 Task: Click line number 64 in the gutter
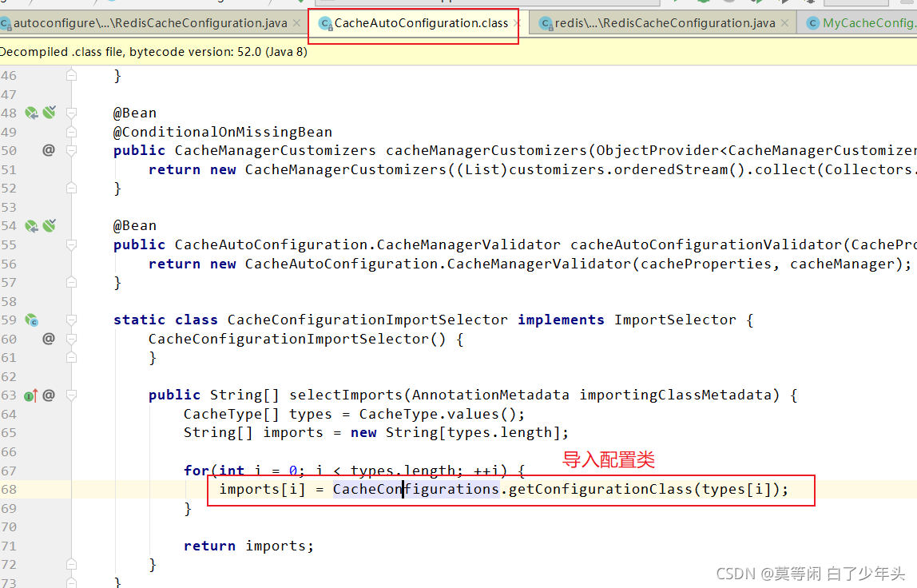(9, 414)
